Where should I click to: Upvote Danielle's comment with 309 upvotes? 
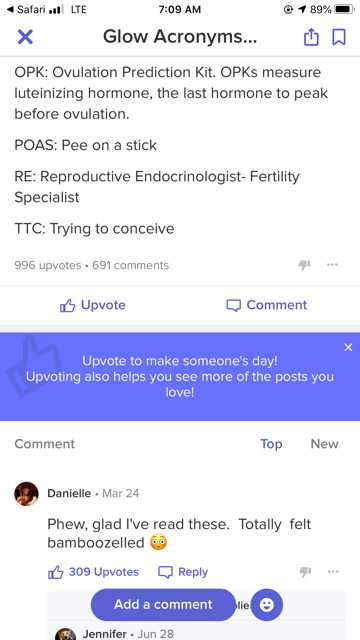pos(93,572)
